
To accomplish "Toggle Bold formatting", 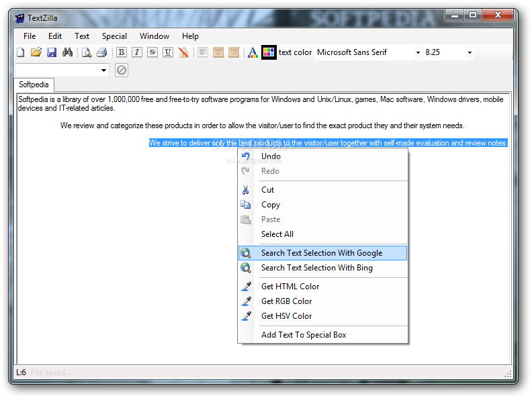I will click(122, 52).
